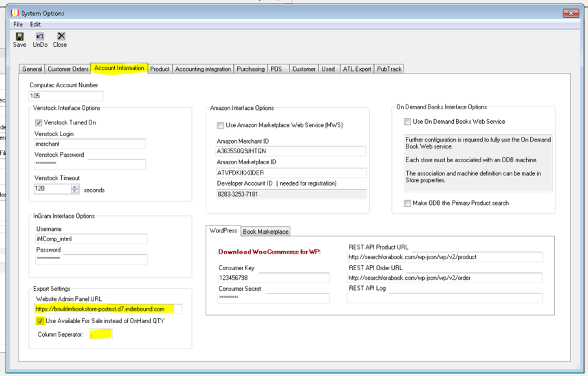Viewport: 588px width, 376px height.
Task: Click the Column Seperator field
Action: [x=100, y=334]
